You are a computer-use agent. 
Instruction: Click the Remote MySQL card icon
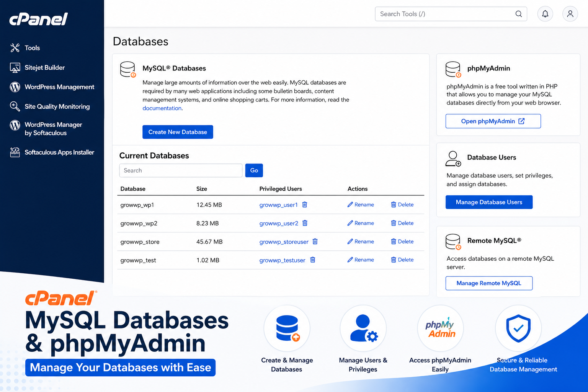[453, 242]
